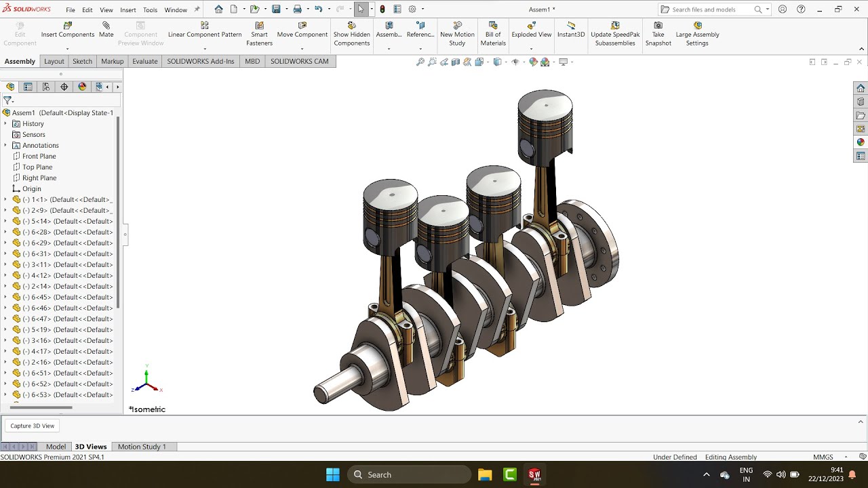This screenshot has width=868, height=488.
Task: Open Reference Geometry tool
Action: pos(420,30)
